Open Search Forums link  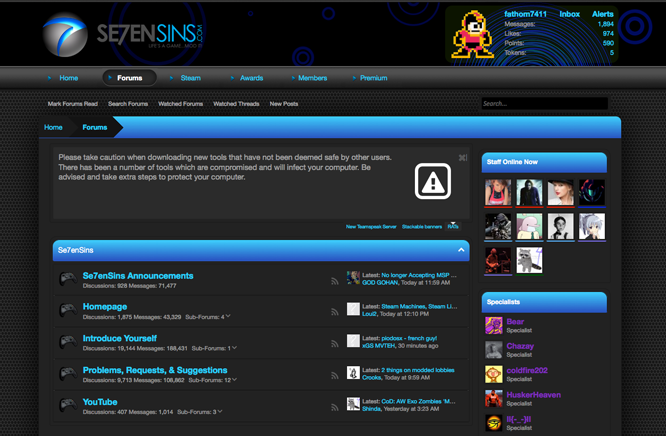point(128,104)
